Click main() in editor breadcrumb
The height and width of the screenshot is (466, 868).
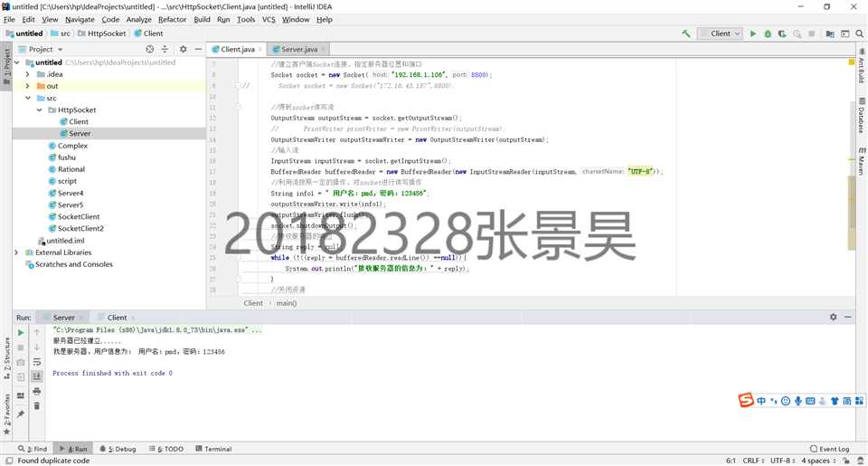pos(287,303)
